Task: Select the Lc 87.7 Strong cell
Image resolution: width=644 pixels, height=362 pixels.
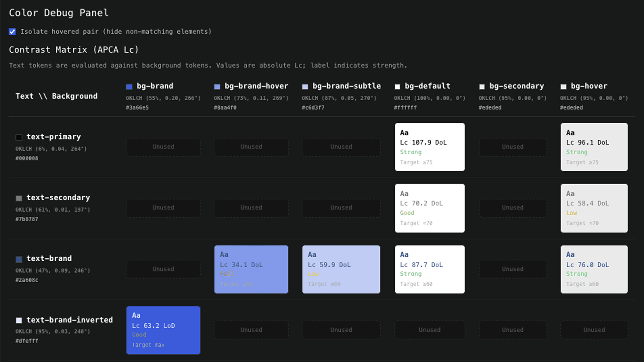Action: [x=429, y=269]
